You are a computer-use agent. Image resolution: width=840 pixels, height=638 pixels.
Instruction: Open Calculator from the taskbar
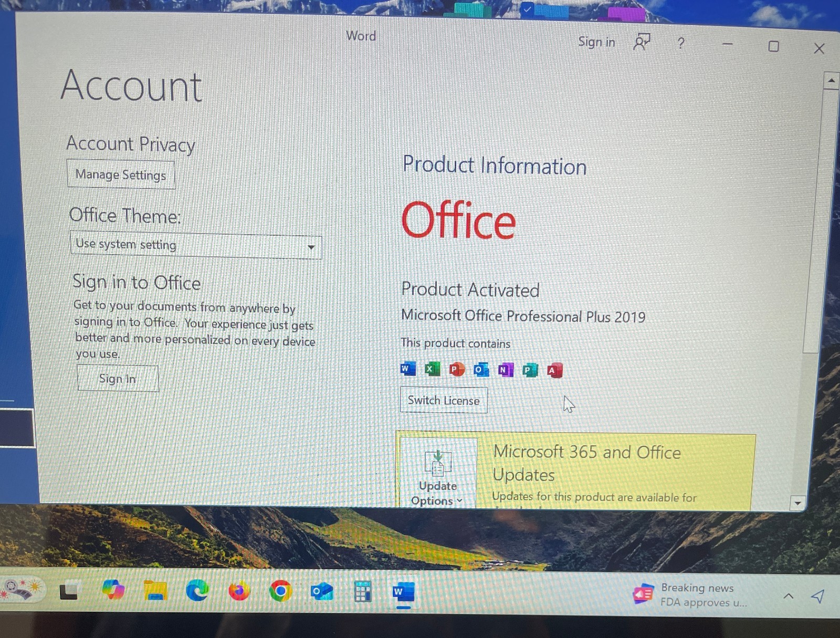click(x=363, y=592)
